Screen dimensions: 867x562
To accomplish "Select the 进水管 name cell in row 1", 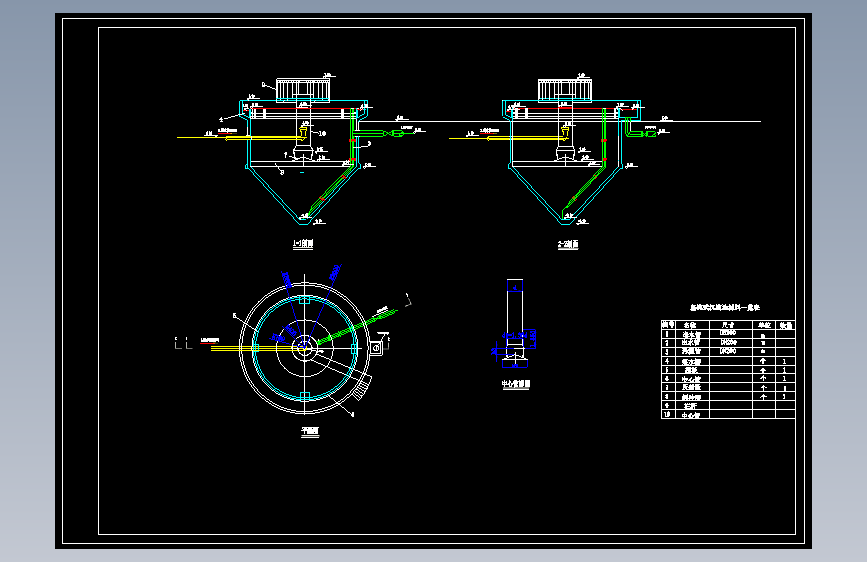I will 691,335.
